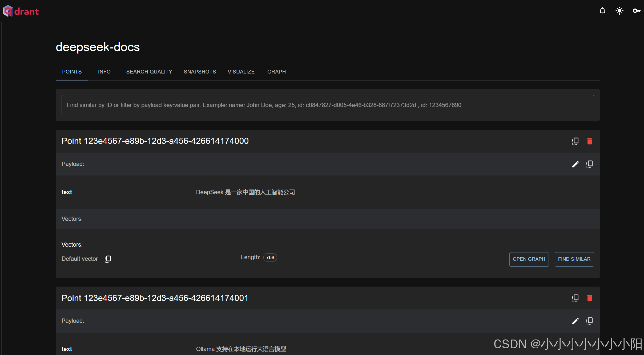
Task: Click the 'Default vector' label
Action: [80, 259]
